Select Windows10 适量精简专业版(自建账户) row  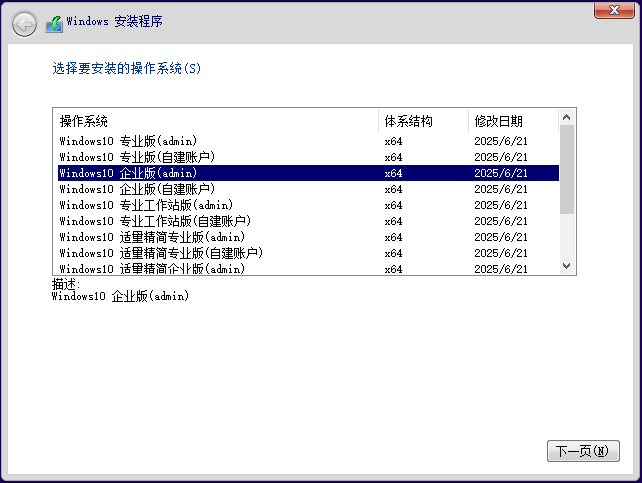[308, 253]
